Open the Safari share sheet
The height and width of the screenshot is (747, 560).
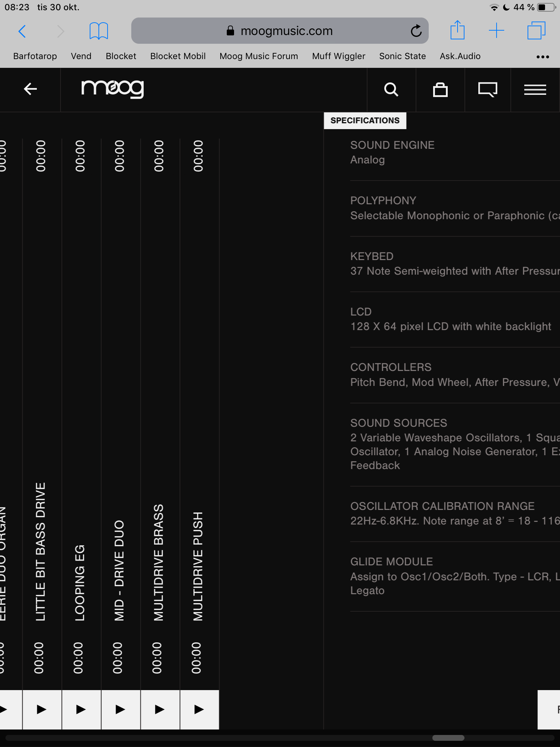click(457, 31)
